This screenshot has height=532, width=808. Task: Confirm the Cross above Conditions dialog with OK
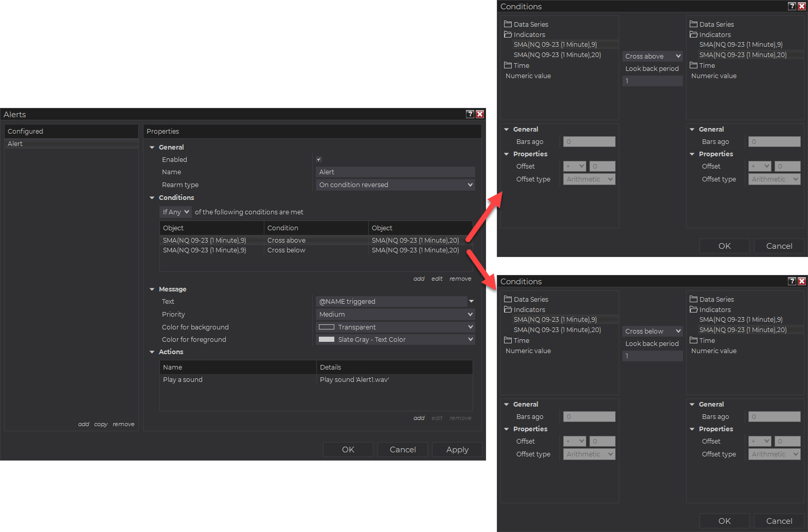coord(725,246)
